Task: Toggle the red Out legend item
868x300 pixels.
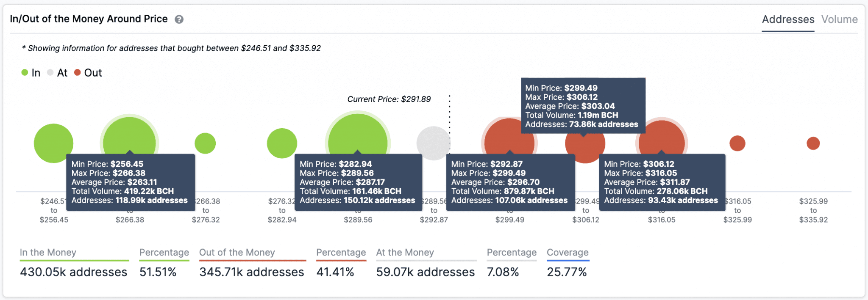Action: point(88,73)
